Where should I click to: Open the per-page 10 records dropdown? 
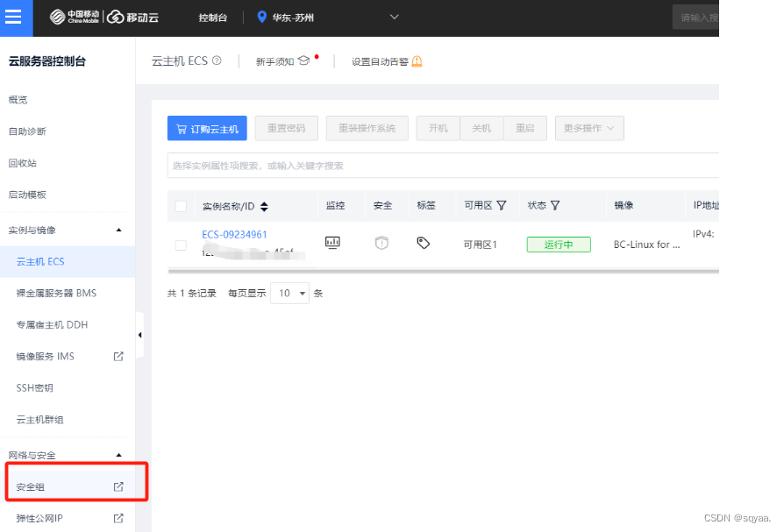point(289,294)
